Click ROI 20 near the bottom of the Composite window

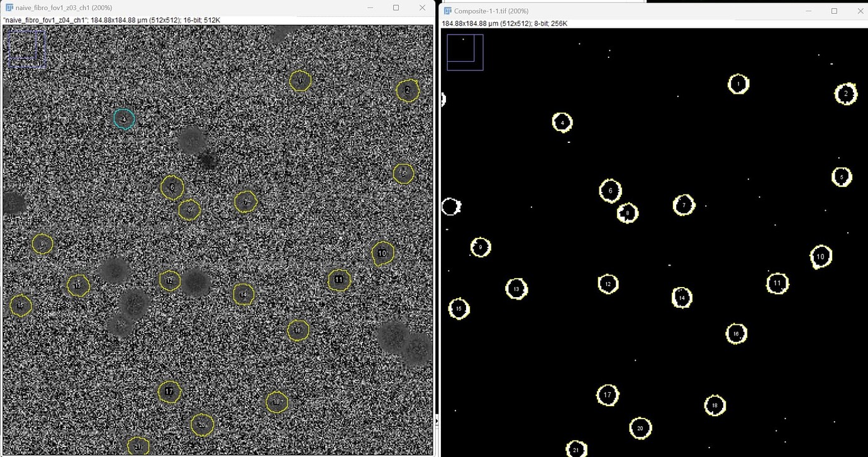640,428
